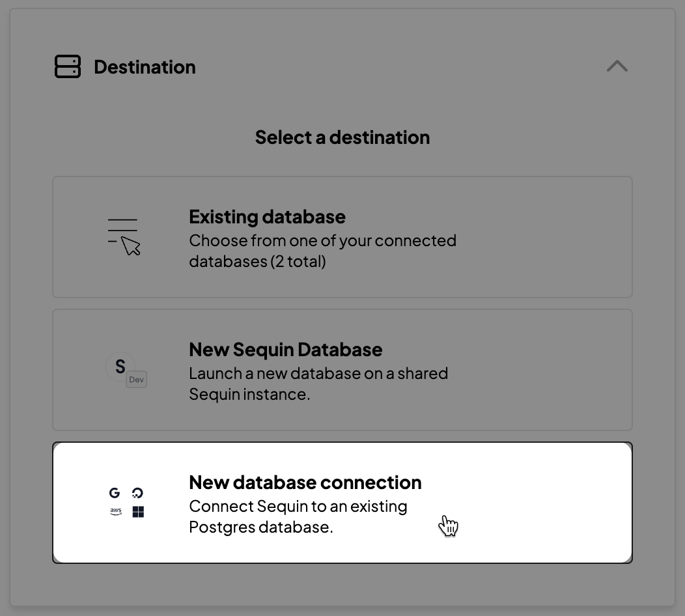This screenshot has height=616, width=685.
Task: Click the Sequin S logo icon
Action: coord(120,367)
